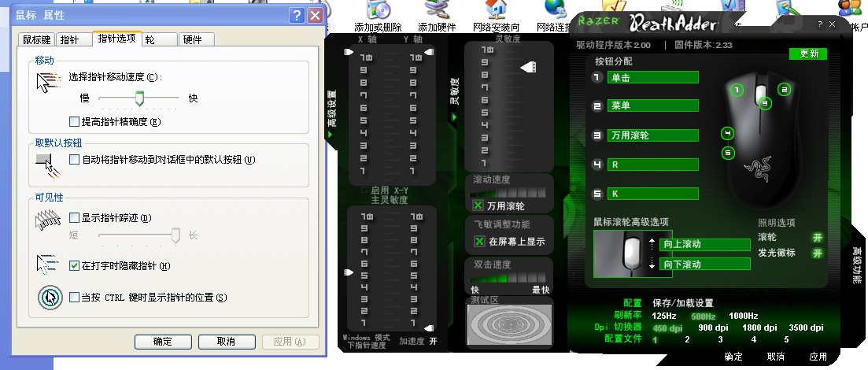868x370 pixels.
Task: Open 添加或删除 desktop icon
Action: coord(378,16)
